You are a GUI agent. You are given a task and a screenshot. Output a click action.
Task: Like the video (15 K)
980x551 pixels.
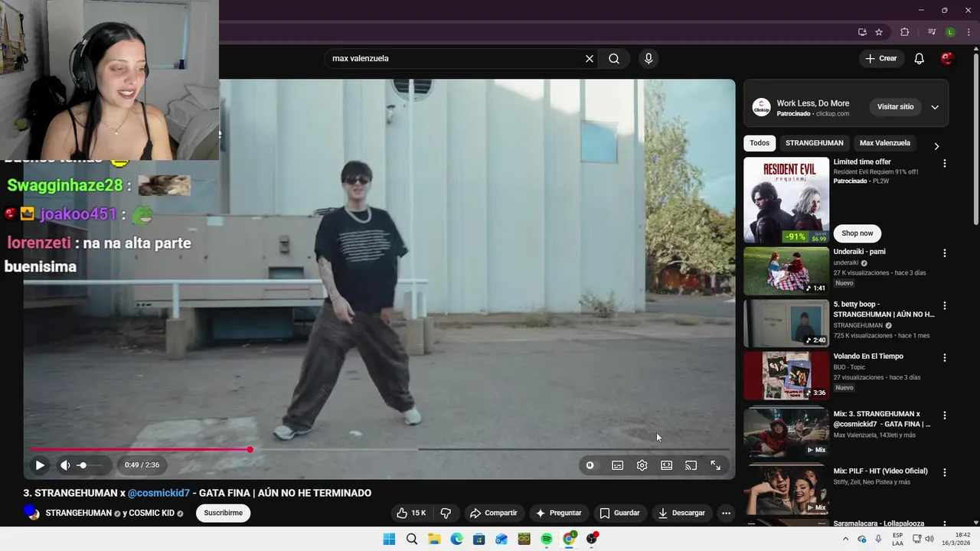(411, 513)
